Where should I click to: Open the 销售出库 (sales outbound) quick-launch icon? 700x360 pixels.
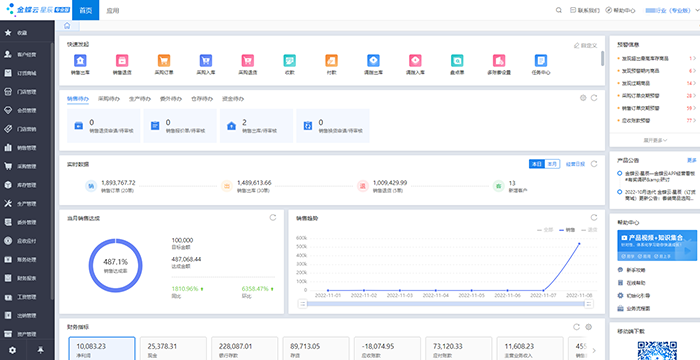coord(80,61)
